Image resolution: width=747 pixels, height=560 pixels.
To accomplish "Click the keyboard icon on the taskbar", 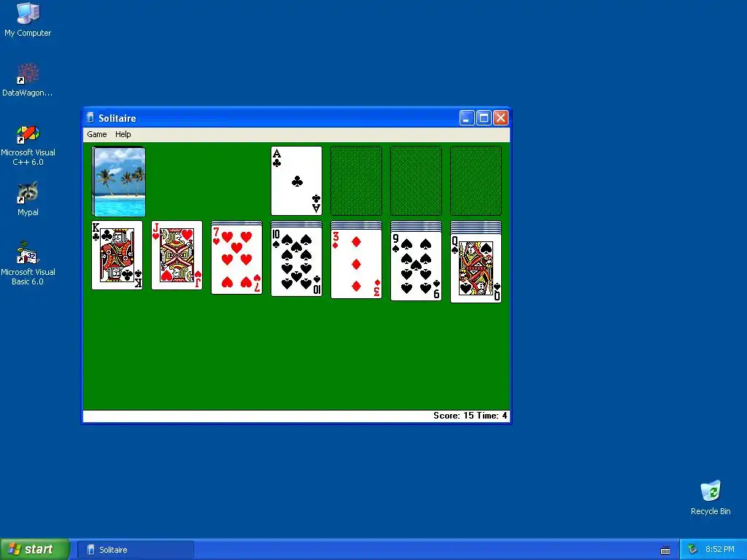I will 665,551.
